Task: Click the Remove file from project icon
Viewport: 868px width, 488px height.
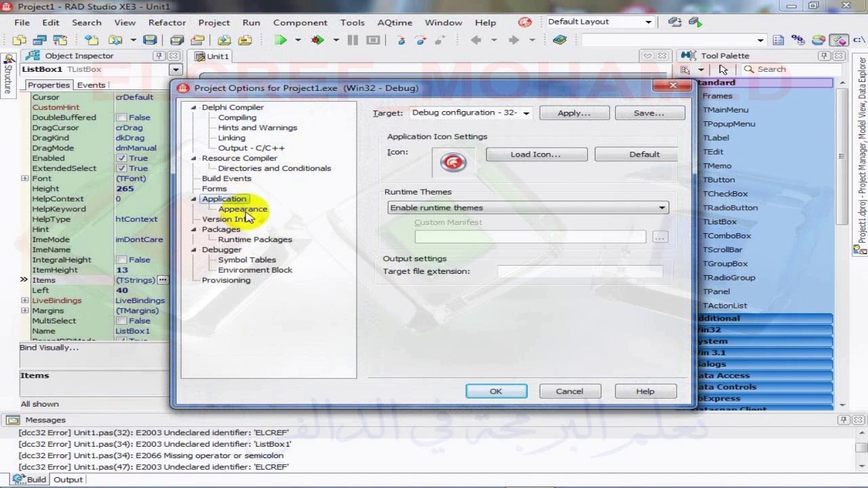Action: 245,40
